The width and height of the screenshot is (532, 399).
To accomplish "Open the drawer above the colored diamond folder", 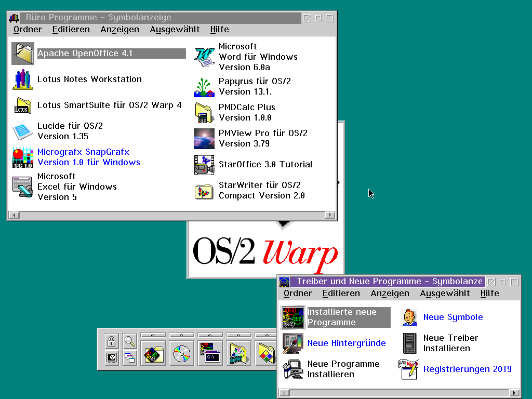I will (266, 335).
